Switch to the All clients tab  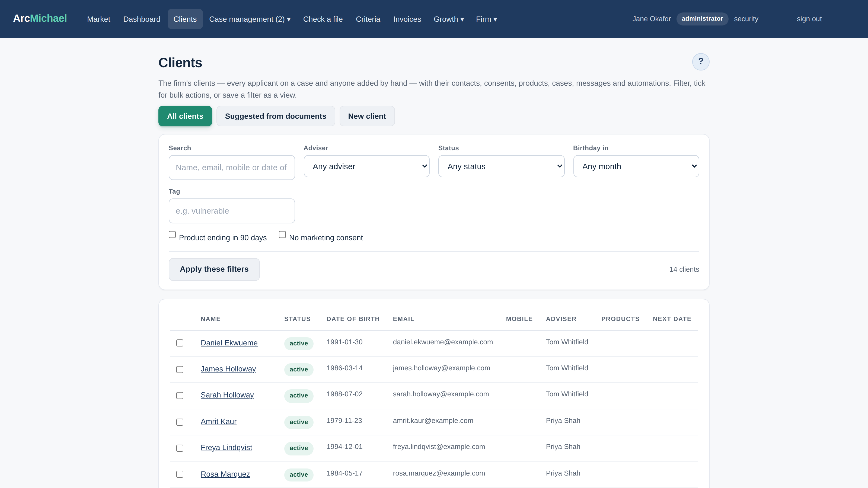(x=185, y=116)
